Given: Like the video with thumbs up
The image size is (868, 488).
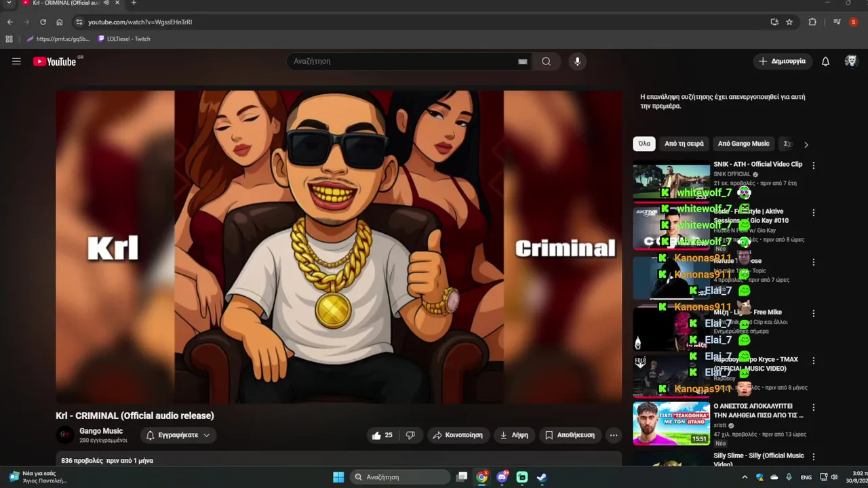Looking at the screenshot, I should (x=382, y=435).
